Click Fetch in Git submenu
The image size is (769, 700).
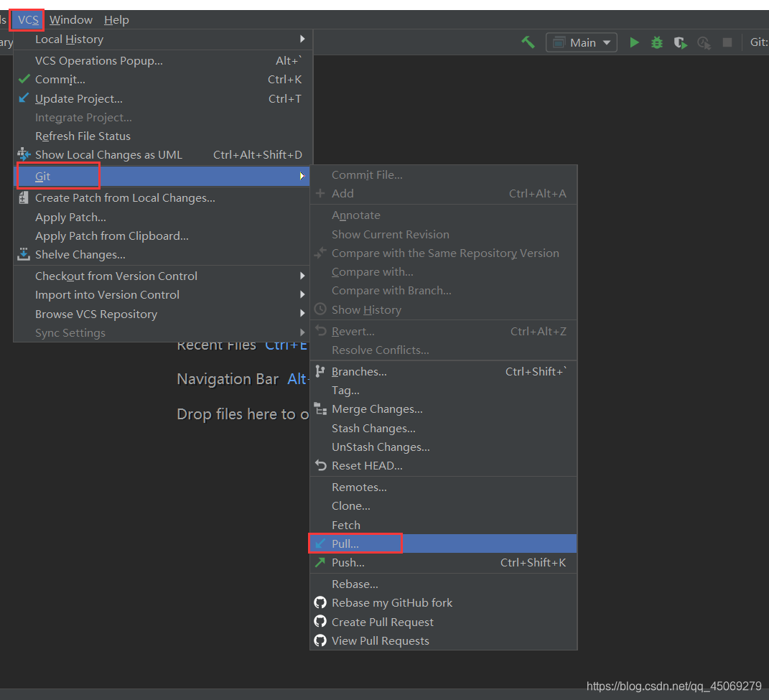pos(443,525)
